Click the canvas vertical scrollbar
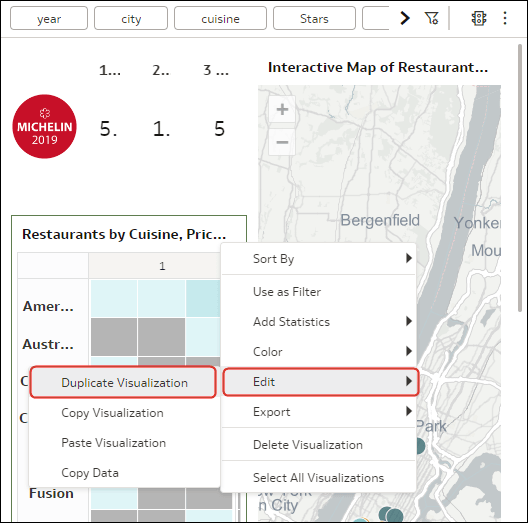The height and width of the screenshot is (523, 528). 521,178
